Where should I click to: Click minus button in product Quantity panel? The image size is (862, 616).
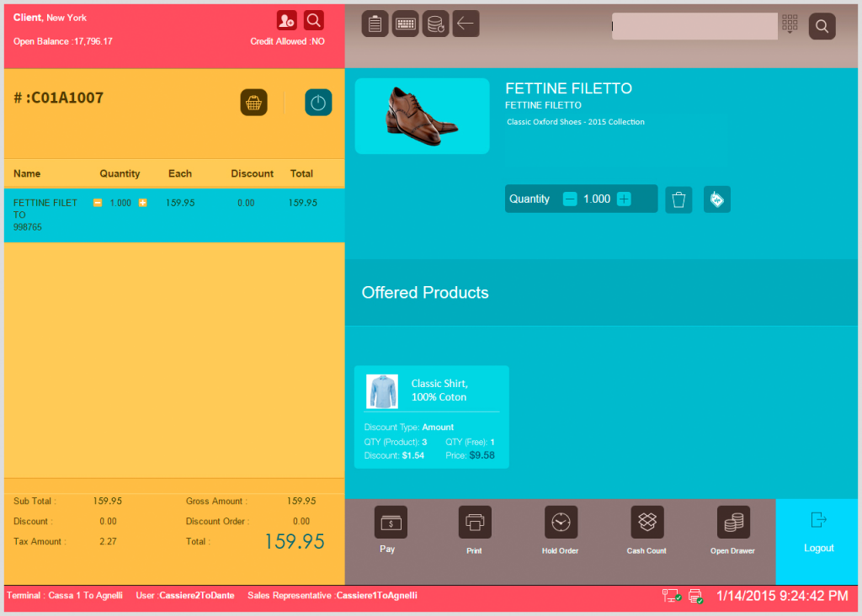pos(570,199)
